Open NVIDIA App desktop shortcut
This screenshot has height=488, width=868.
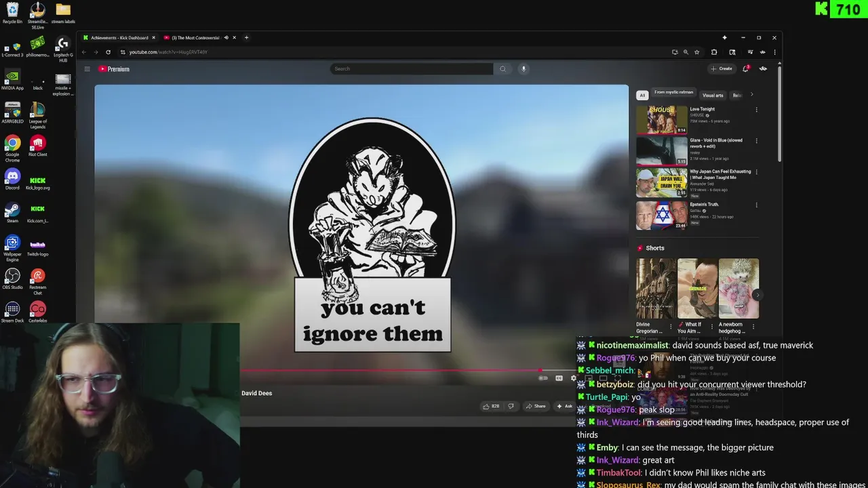[x=12, y=79]
